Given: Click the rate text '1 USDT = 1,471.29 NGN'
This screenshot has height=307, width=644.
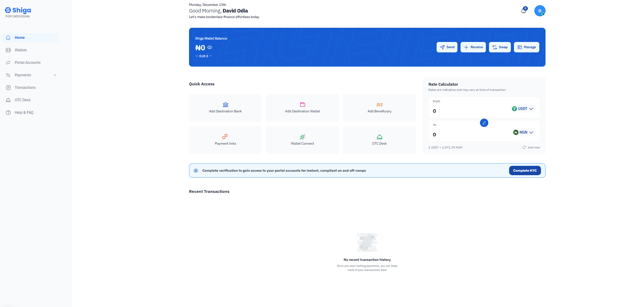Looking at the screenshot, I should 445,147.
